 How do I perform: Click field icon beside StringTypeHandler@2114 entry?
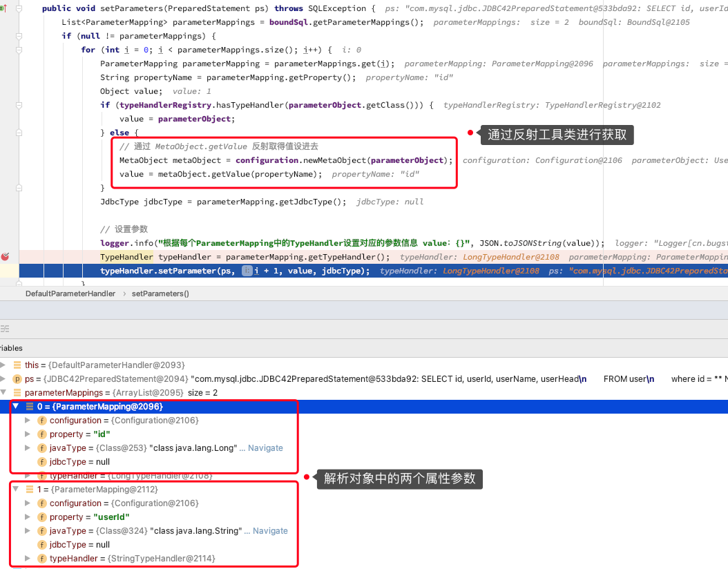pos(41,559)
